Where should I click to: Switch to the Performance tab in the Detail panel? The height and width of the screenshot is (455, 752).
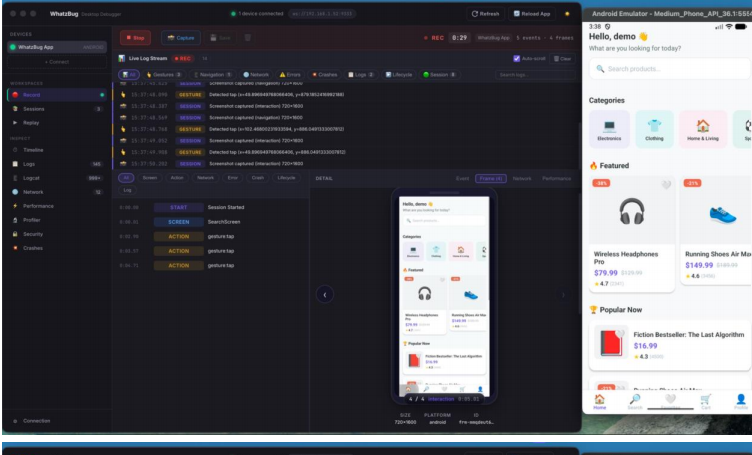click(556, 178)
